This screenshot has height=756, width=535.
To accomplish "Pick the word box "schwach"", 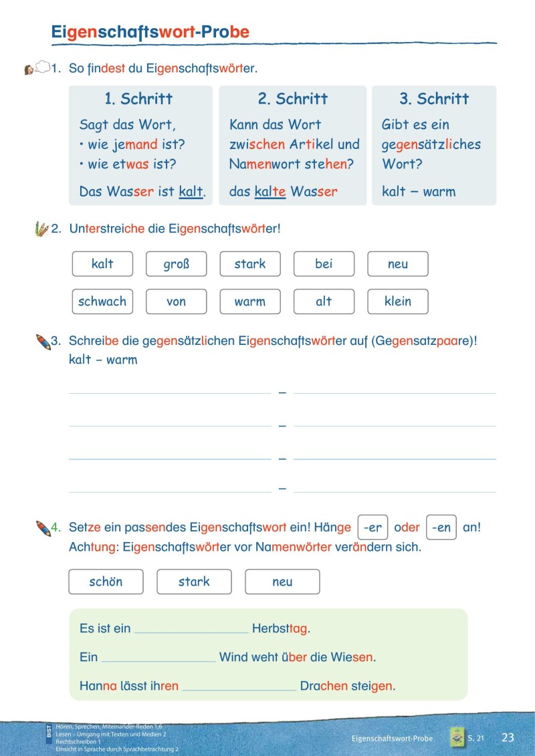I will pyautogui.click(x=102, y=301).
